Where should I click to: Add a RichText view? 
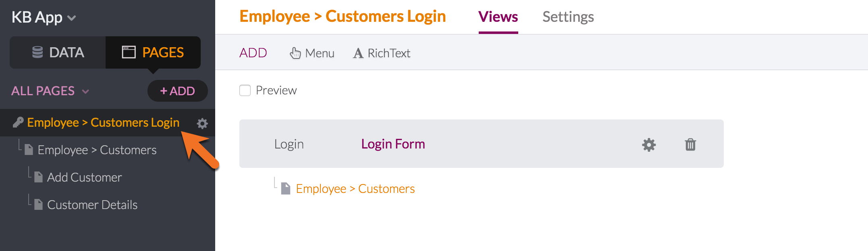pyautogui.click(x=382, y=53)
